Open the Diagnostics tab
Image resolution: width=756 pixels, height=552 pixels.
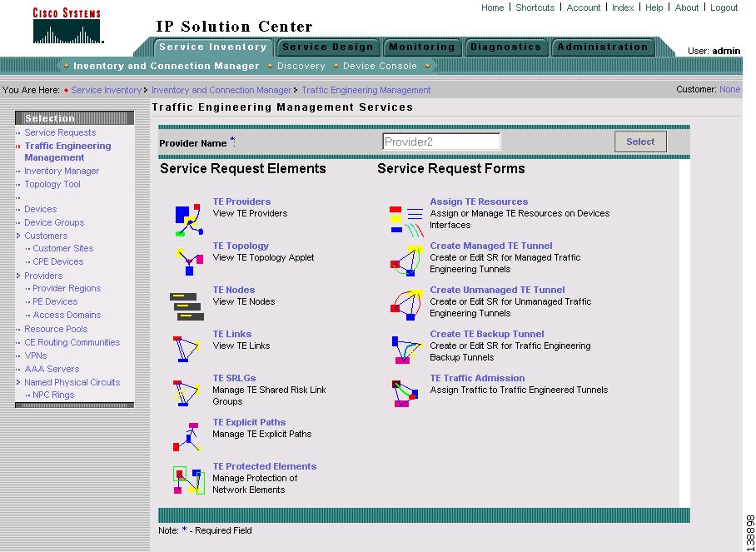point(505,47)
